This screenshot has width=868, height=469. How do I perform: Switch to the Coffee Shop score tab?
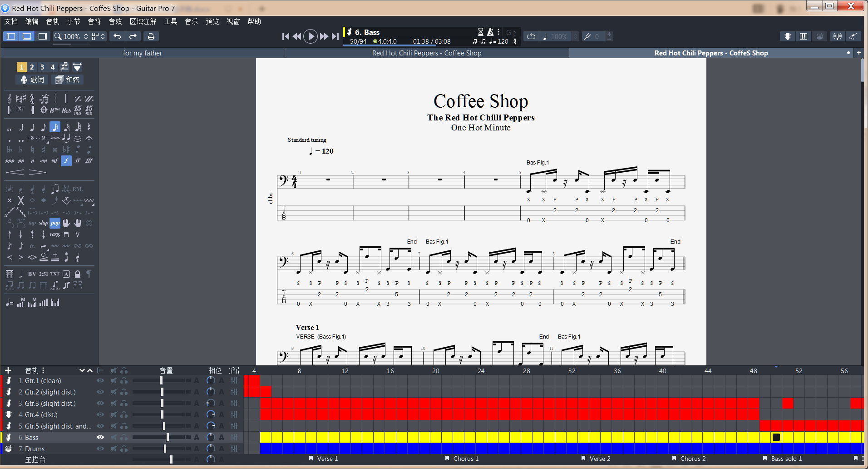coord(426,53)
